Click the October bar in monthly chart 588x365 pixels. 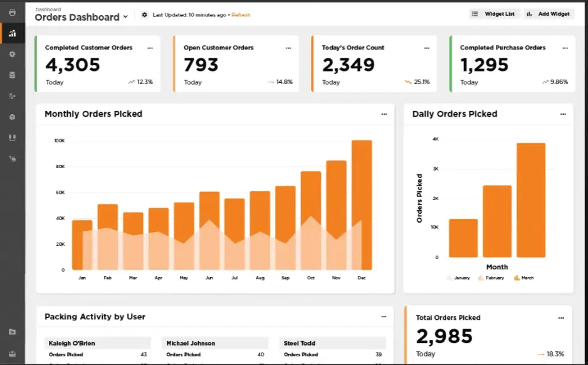click(311, 221)
